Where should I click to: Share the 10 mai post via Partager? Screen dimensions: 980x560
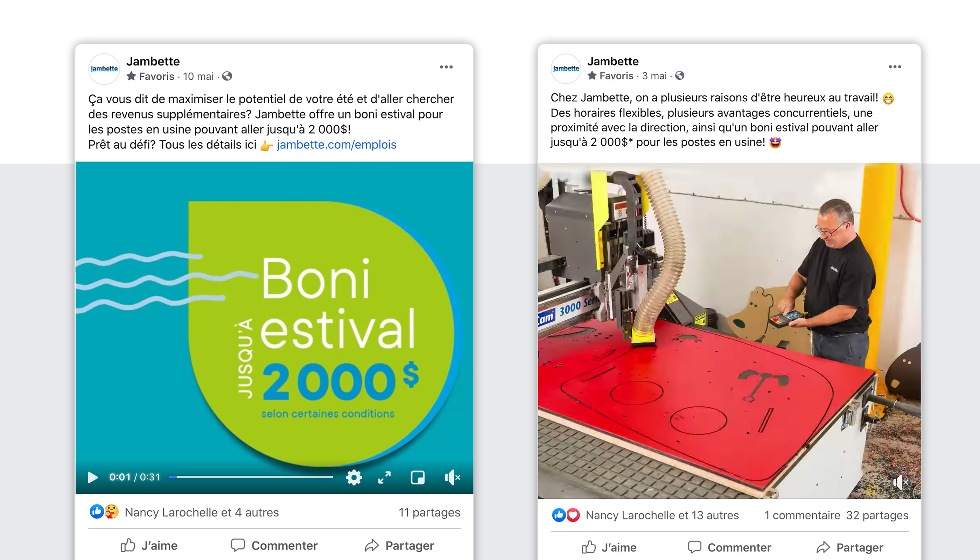[399, 545]
